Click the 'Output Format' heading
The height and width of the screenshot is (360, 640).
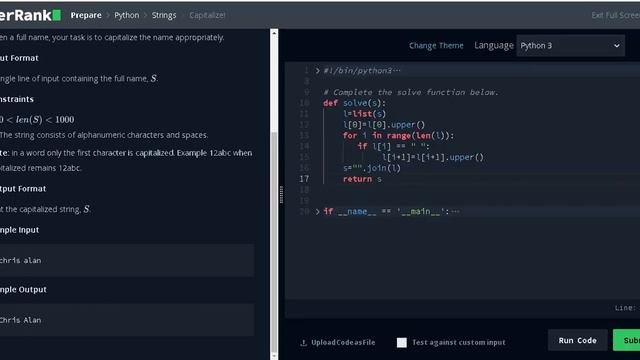coord(23,189)
